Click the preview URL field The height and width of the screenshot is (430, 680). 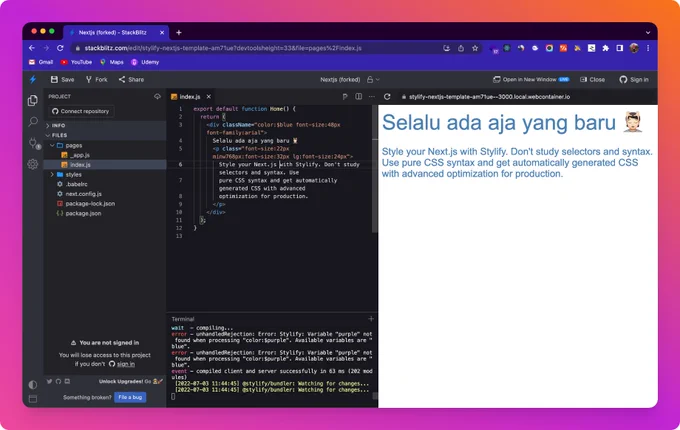(x=489, y=97)
